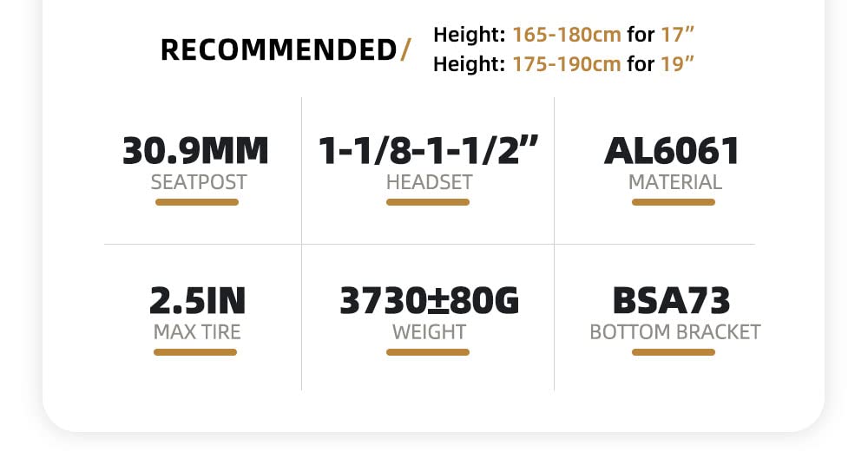Click the 30.9MM seatpost value

(196, 151)
